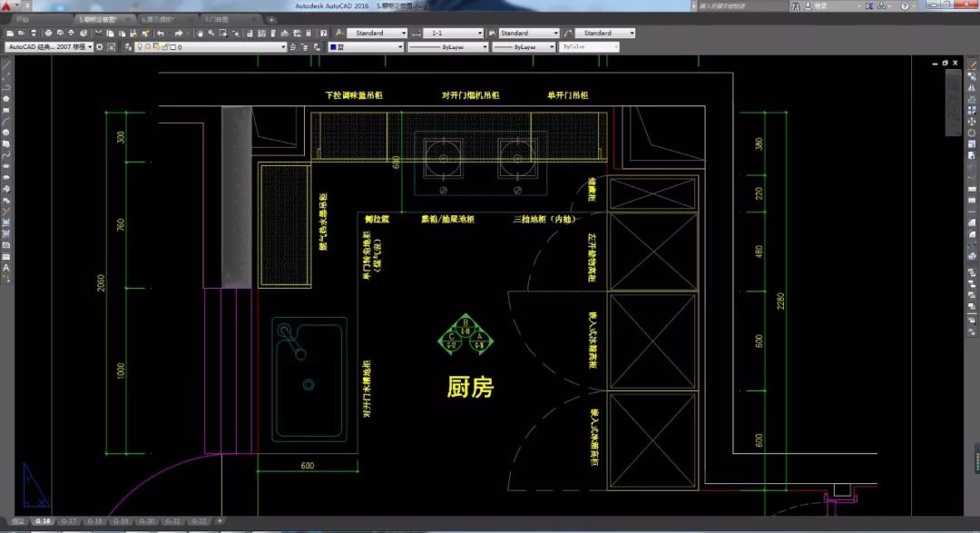Toggle the layer lightbulb on/off icon
This screenshot has width=980, height=533.
(139, 46)
